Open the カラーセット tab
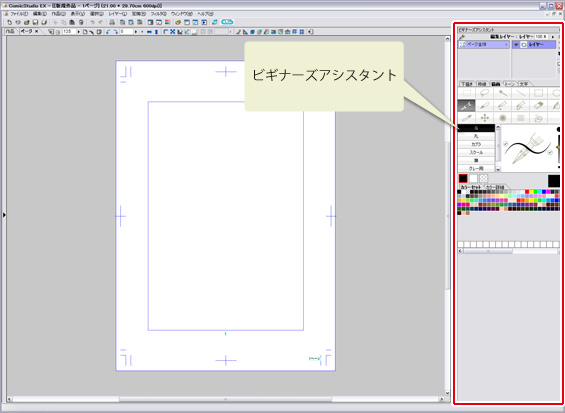The height and width of the screenshot is (413, 565). click(x=470, y=187)
